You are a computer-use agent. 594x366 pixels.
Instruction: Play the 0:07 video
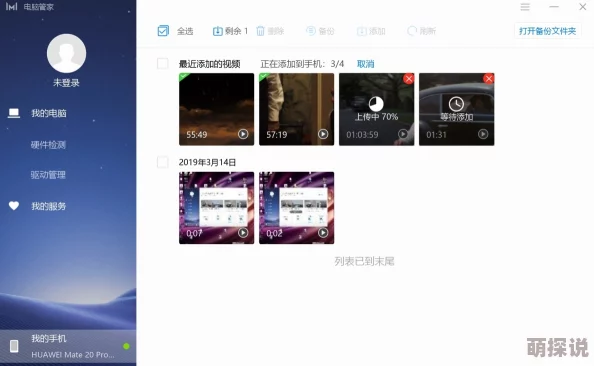pyautogui.click(x=243, y=233)
